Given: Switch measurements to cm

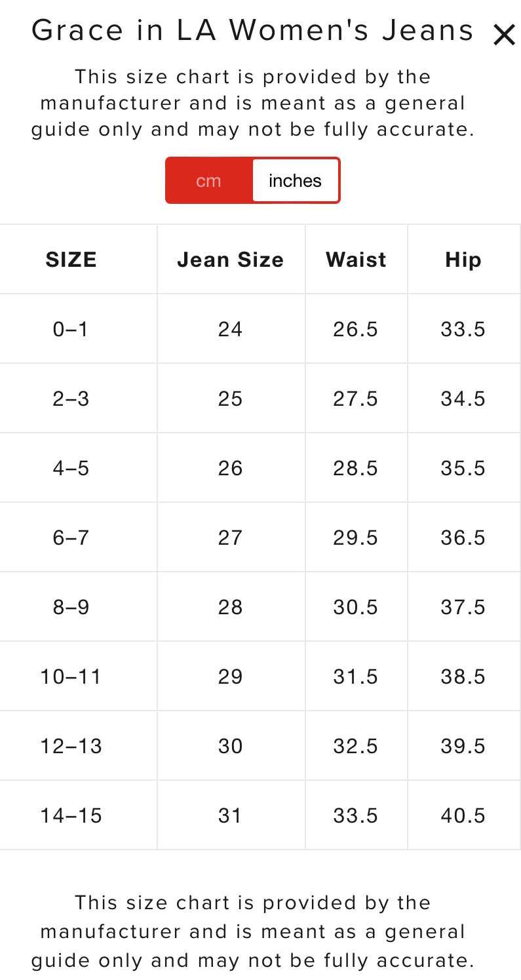Looking at the screenshot, I should (x=209, y=181).
